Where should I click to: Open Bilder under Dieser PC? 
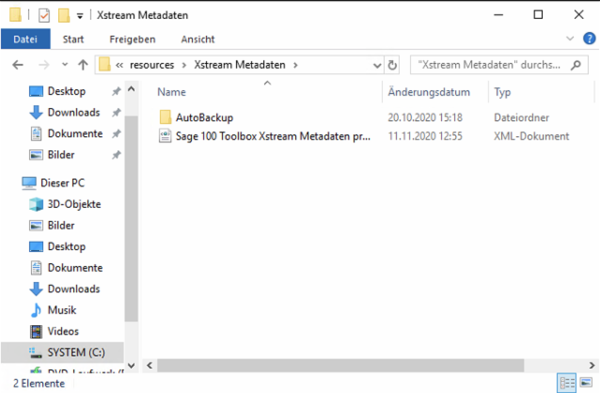point(61,225)
